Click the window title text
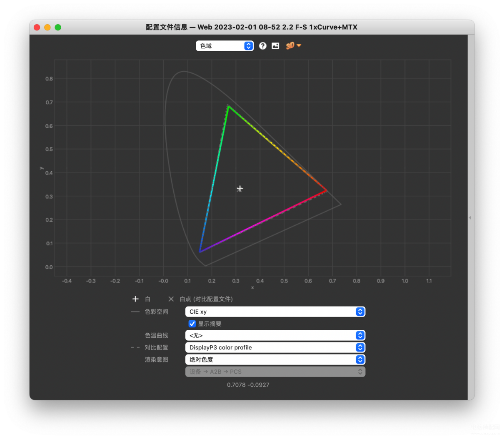This screenshot has width=504, height=439. 252,27
